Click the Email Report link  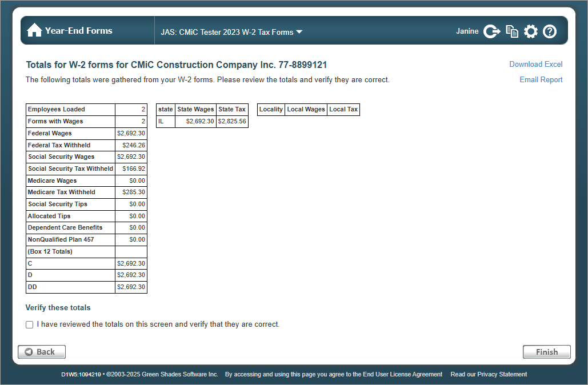pyautogui.click(x=541, y=79)
